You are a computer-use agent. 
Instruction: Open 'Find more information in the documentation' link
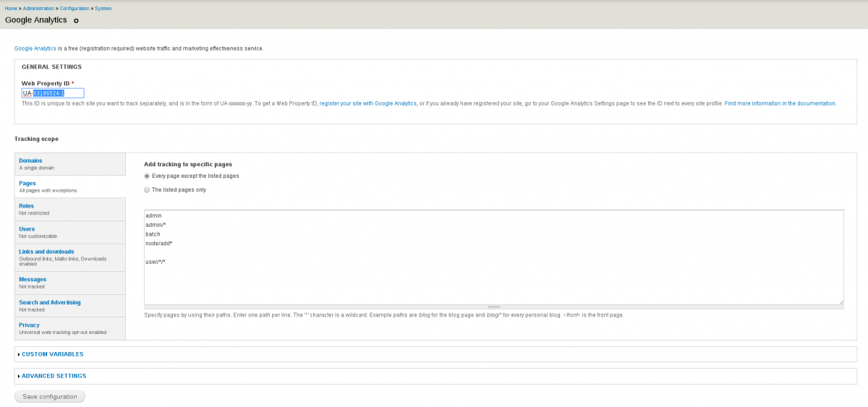click(780, 103)
